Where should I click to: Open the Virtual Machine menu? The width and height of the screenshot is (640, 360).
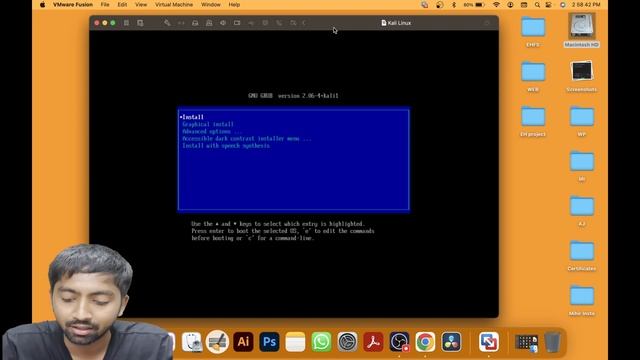tap(174, 5)
